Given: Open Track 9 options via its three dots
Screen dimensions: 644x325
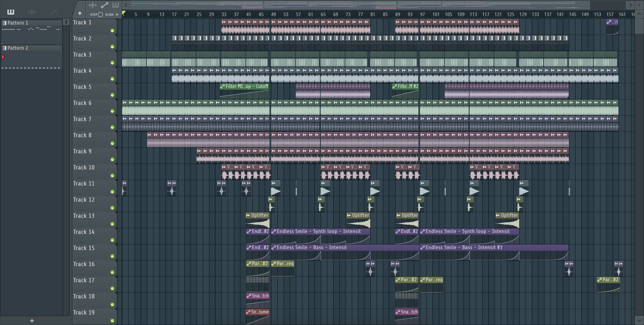Looking at the screenshot, I should click(80, 161).
